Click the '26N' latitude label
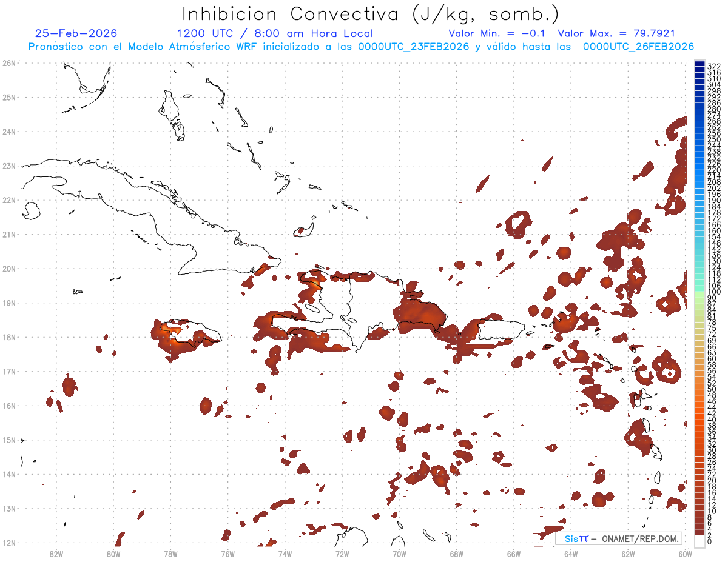This screenshot has height=562, width=728. [x=8, y=63]
